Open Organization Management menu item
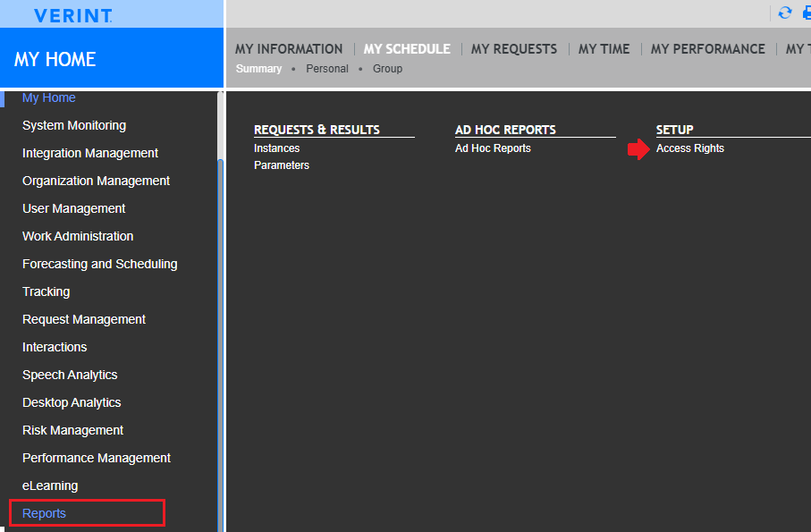Screen dimensions: 811x532 pyautogui.click(x=96, y=181)
